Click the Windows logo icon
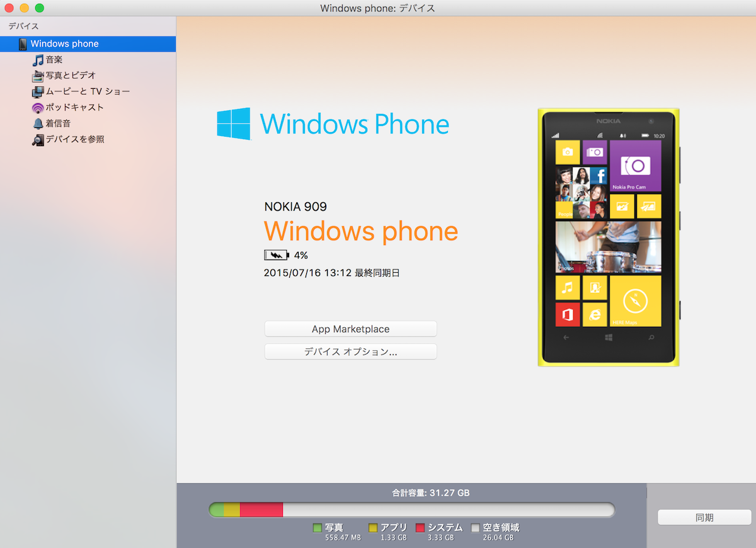Viewport: 756px width, 548px height. (234, 123)
